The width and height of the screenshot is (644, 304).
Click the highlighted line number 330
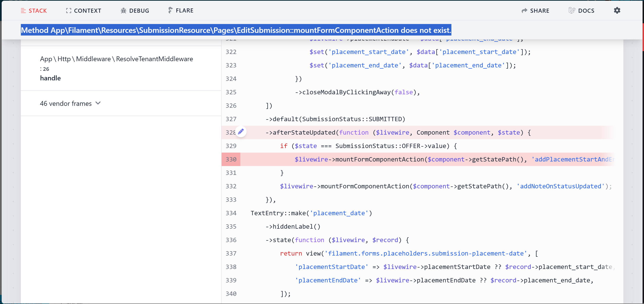click(x=231, y=159)
